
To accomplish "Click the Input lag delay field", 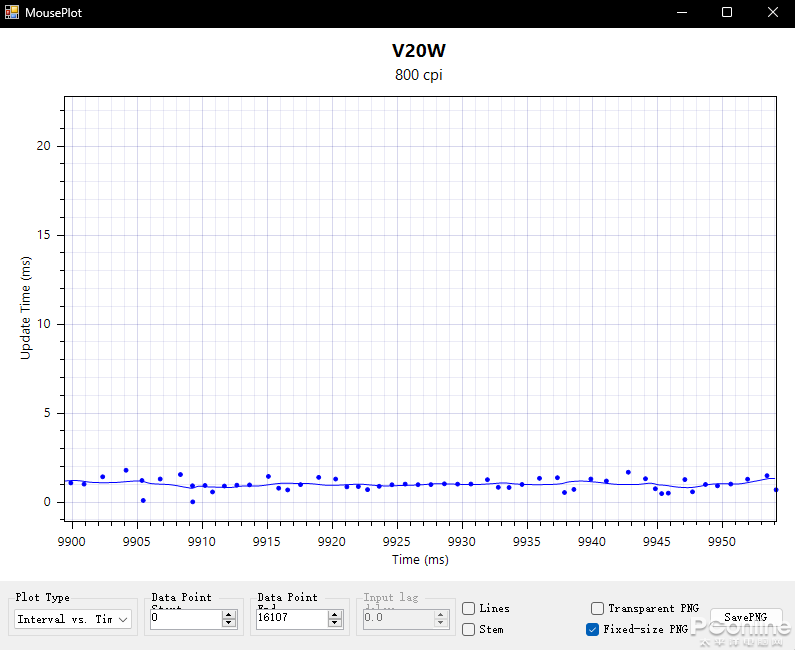I will tap(398, 619).
